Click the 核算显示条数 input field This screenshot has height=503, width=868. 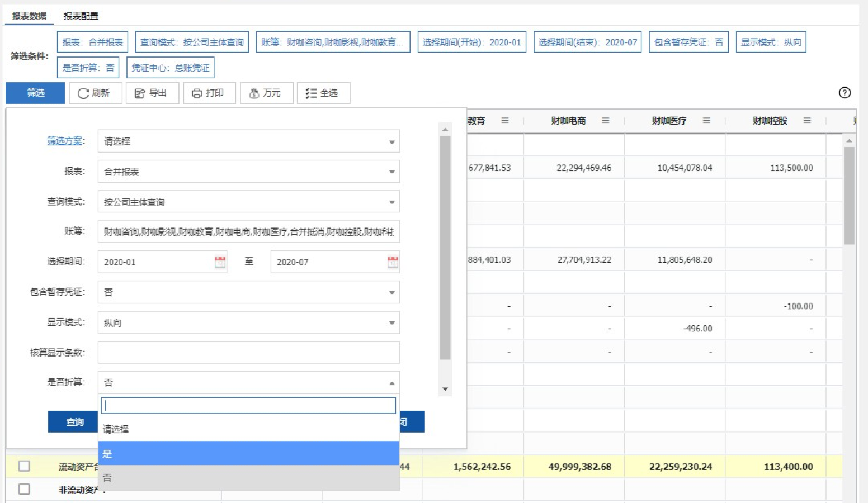click(248, 353)
